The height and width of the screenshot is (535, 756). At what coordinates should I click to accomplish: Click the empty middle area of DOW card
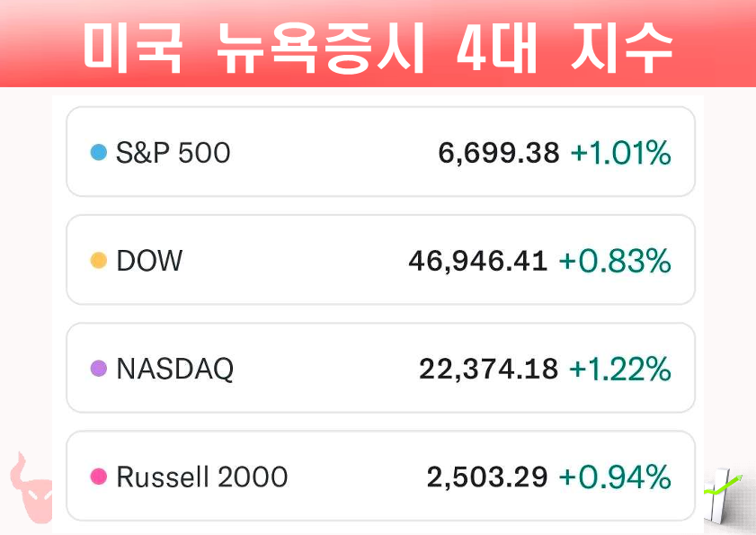(297, 261)
